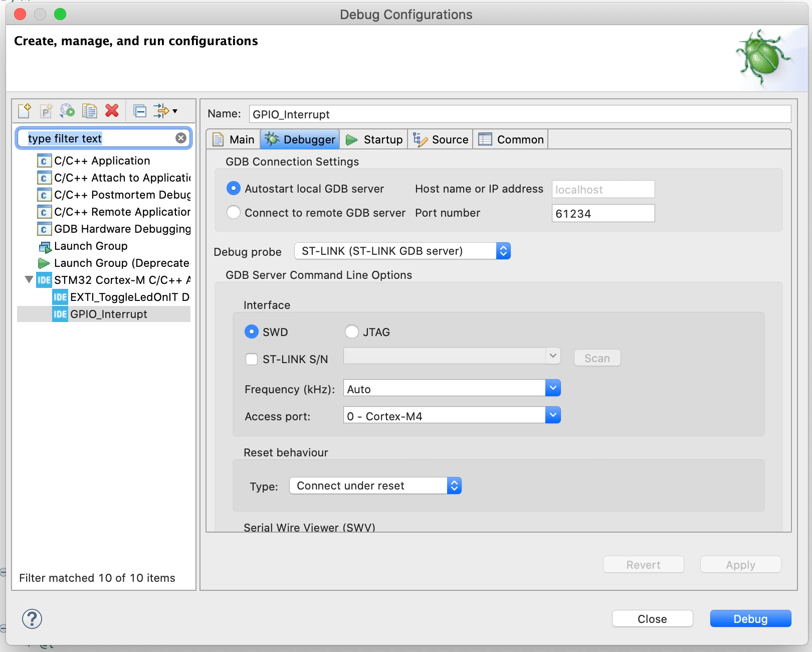Screen dimensions: 812x652
Task: Open the filter configurations dropdown icon
Action: tap(165, 110)
